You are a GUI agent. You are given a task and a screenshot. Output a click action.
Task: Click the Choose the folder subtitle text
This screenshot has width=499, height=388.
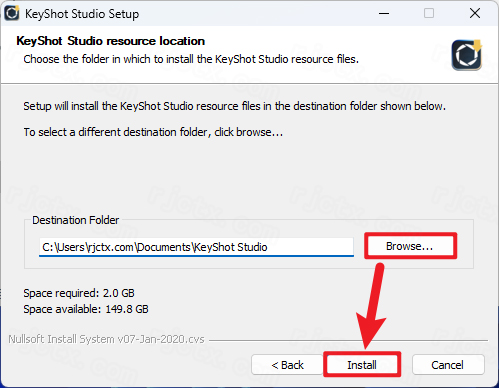click(191, 59)
